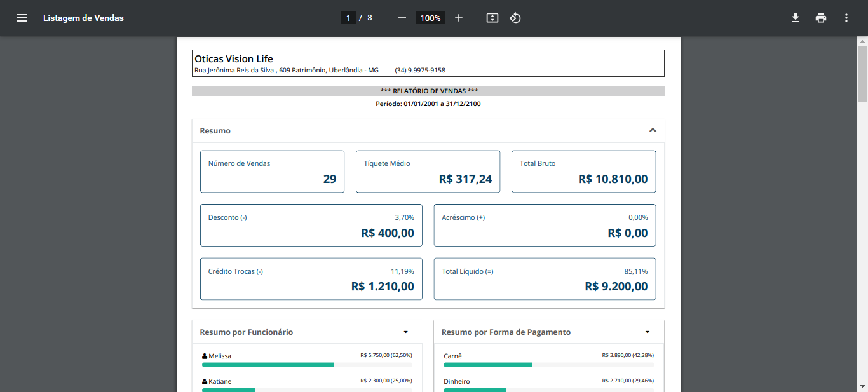Click the Período date range line
868x392 pixels.
click(428, 103)
